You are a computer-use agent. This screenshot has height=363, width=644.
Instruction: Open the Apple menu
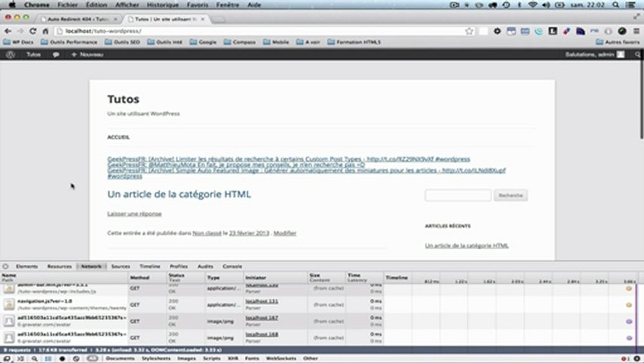[x=12, y=5]
